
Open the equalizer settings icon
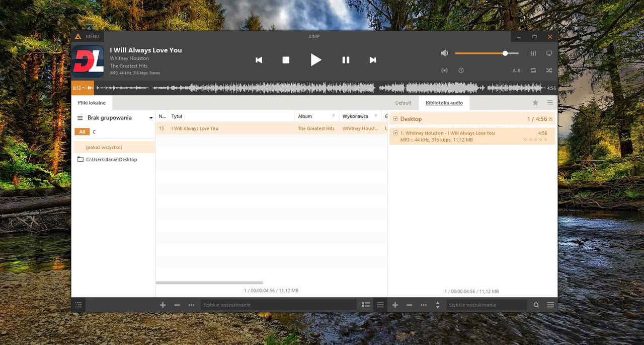[x=533, y=53]
